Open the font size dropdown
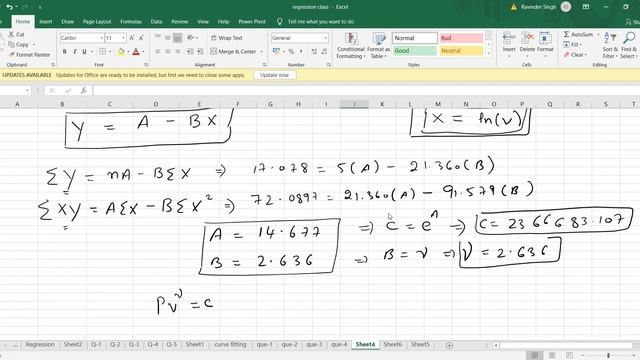 (x=123, y=38)
